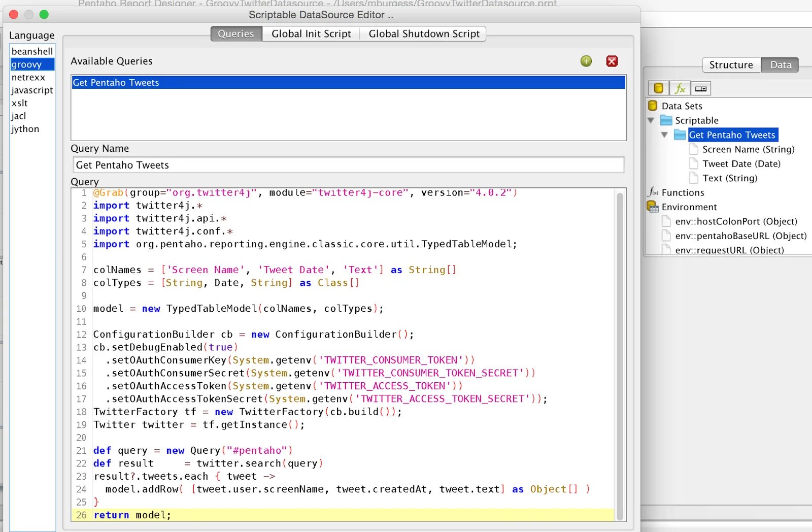Screen dimensions: 812x532
Task: Select groovy in the Language list
Action: [x=32, y=64]
